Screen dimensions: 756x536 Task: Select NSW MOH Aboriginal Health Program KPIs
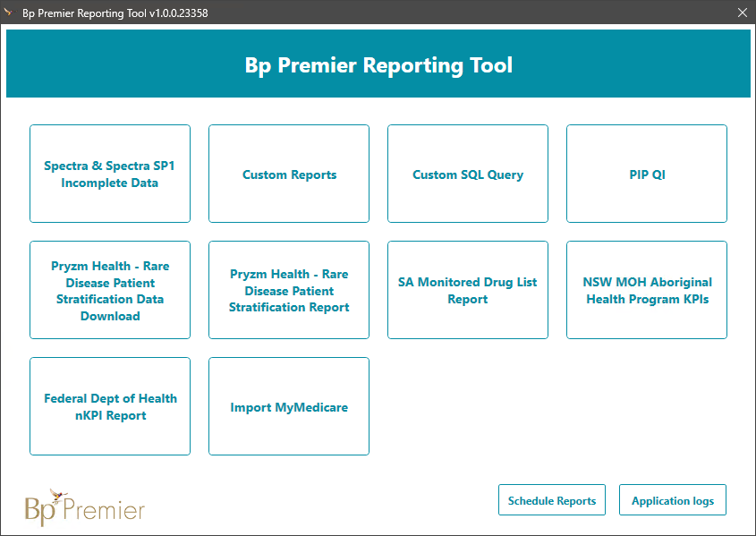tap(647, 290)
